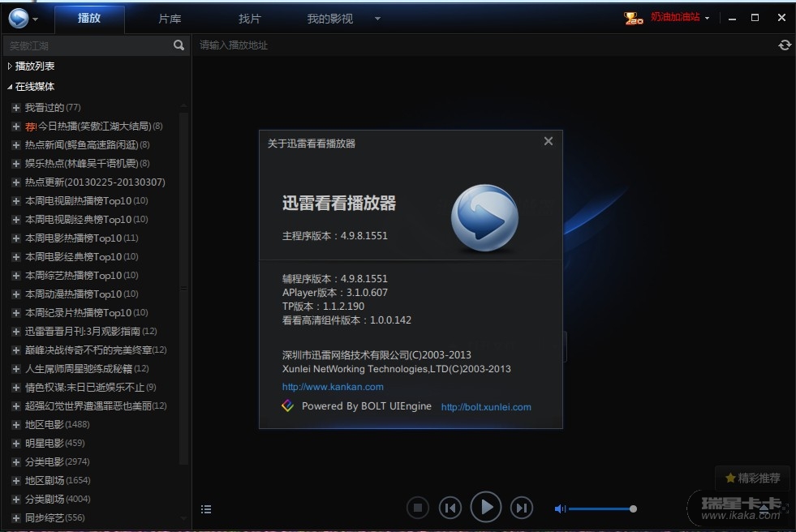Screen dimensions: 796x532
Task: Expand 分类电影 (2974) plus icon
Action: pos(15,462)
